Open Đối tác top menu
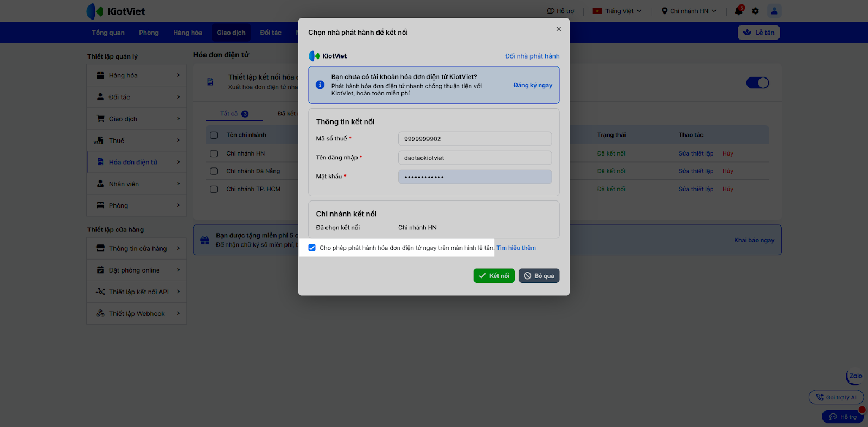Image resolution: width=868 pixels, height=427 pixels. (x=271, y=33)
